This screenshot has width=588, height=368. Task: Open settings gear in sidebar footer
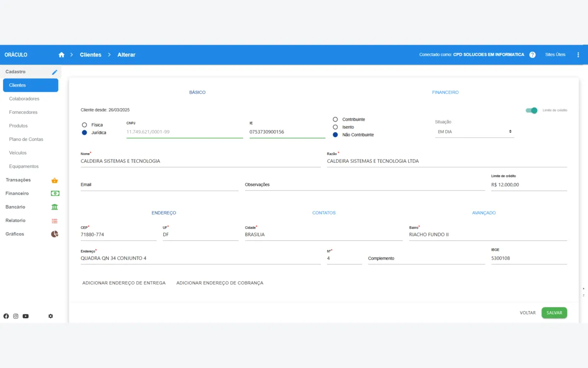tap(50, 316)
